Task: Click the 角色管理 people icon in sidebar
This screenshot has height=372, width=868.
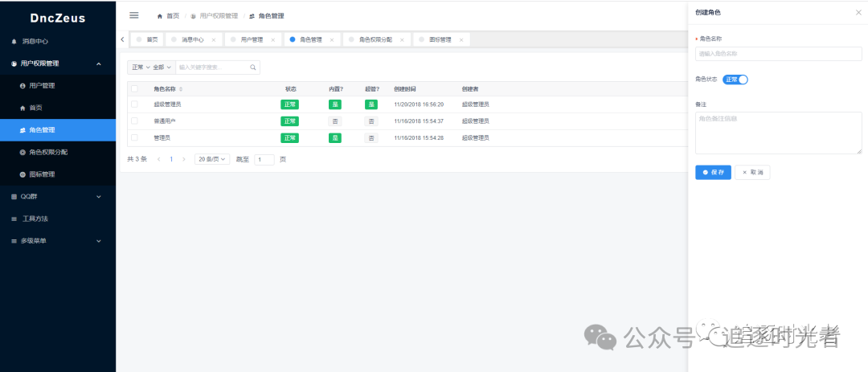Action: [x=23, y=130]
